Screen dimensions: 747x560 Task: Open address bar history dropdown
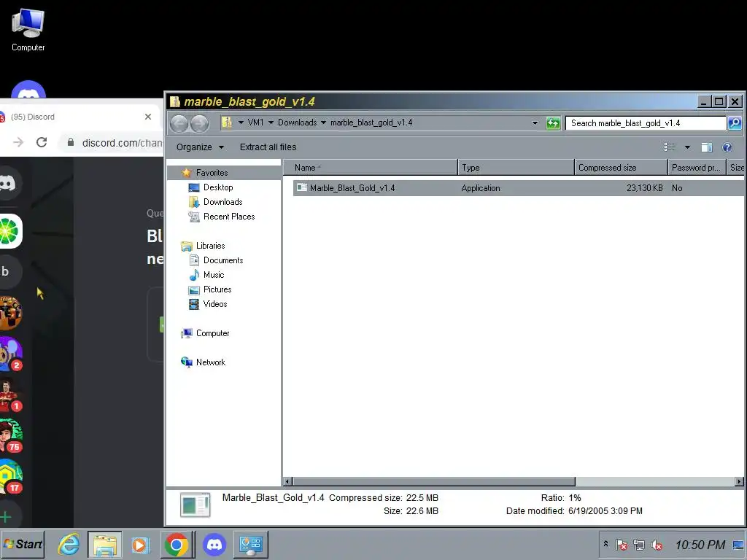(x=535, y=123)
